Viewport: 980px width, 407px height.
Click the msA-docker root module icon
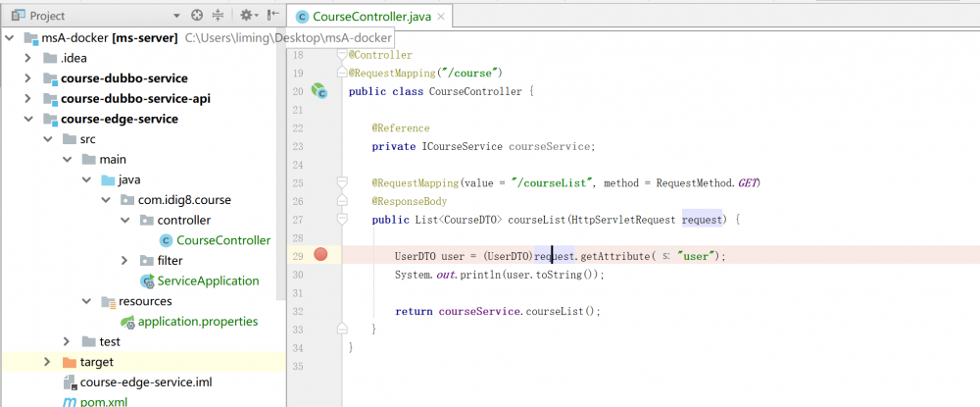pos(31,38)
